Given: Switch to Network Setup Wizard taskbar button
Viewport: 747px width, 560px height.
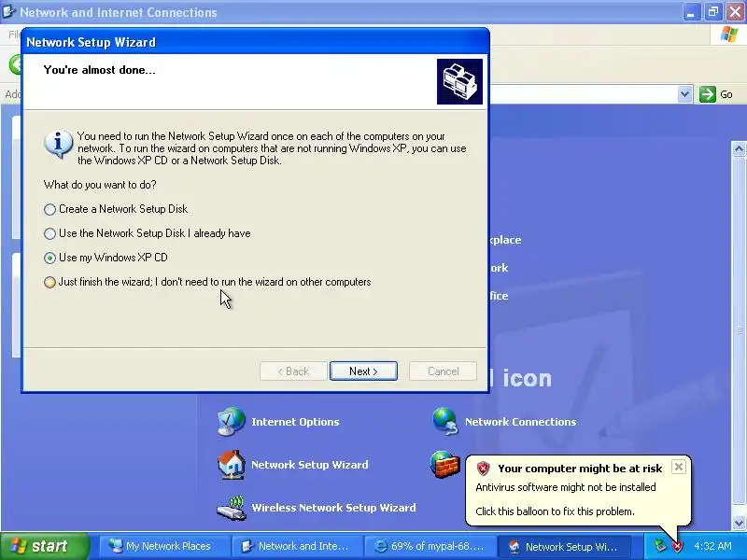Looking at the screenshot, I should [563, 546].
